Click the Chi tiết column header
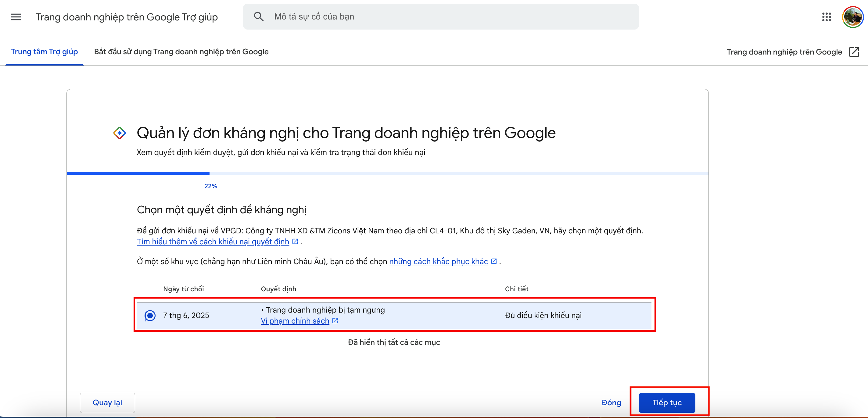Image resolution: width=868 pixels, height=418 pixels. (x=517, y=289)
